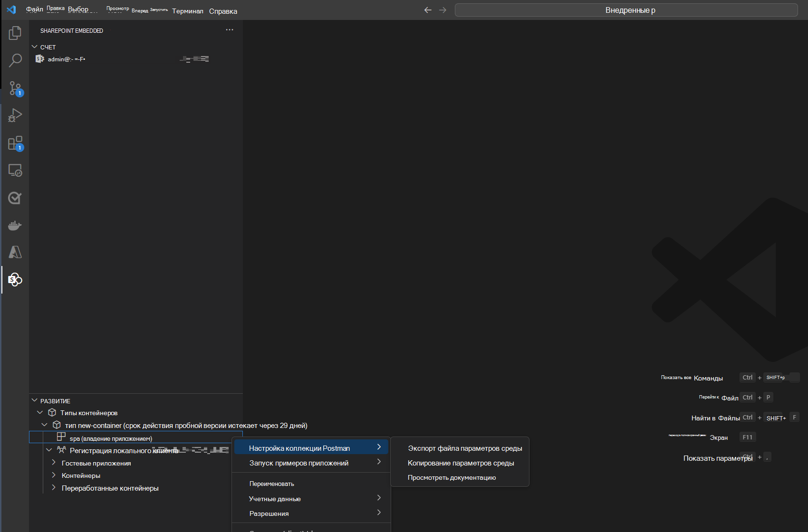Click the Показать параметры hint
Screen dimensions: 808x532
(718, 458)
